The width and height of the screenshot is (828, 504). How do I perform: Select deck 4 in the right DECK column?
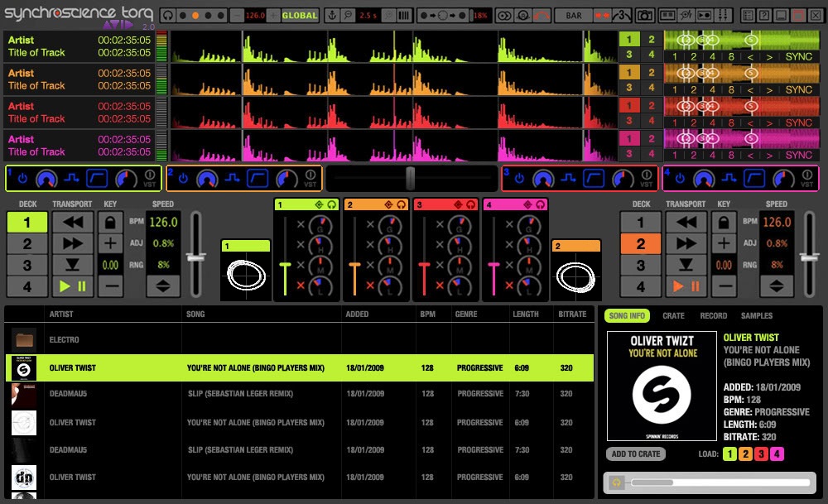click(641, 286)
